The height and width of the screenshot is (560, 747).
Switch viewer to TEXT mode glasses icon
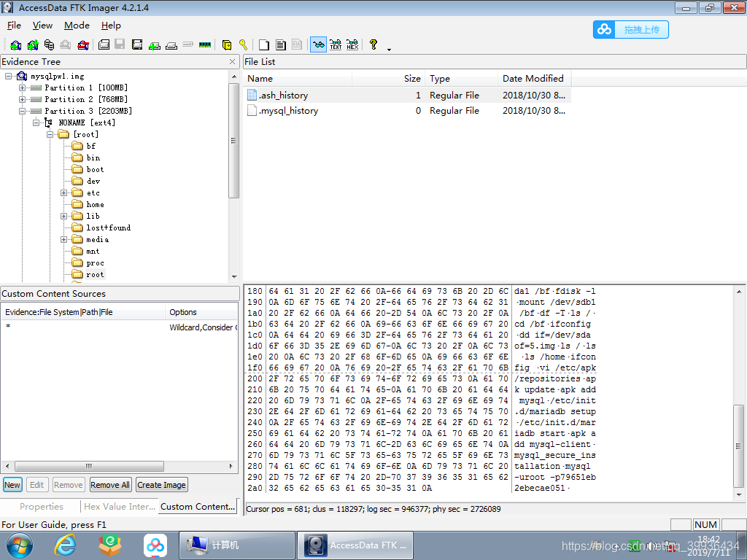336,44
